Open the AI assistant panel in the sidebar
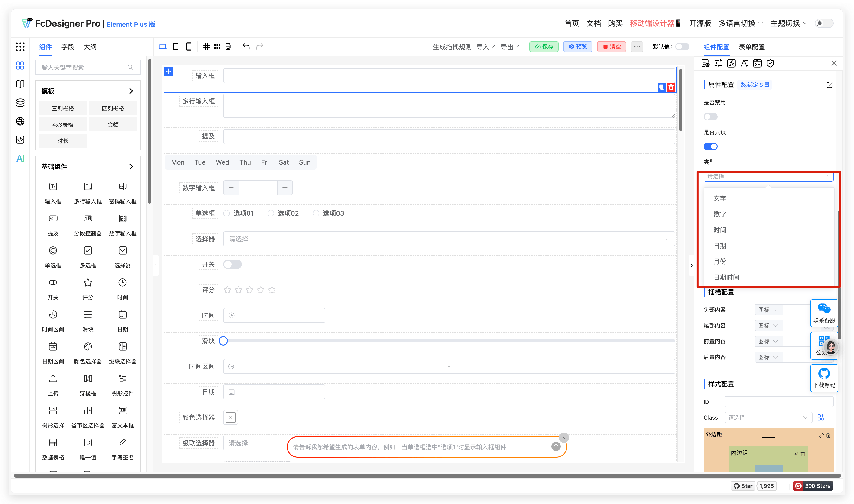 pos(20,158)
